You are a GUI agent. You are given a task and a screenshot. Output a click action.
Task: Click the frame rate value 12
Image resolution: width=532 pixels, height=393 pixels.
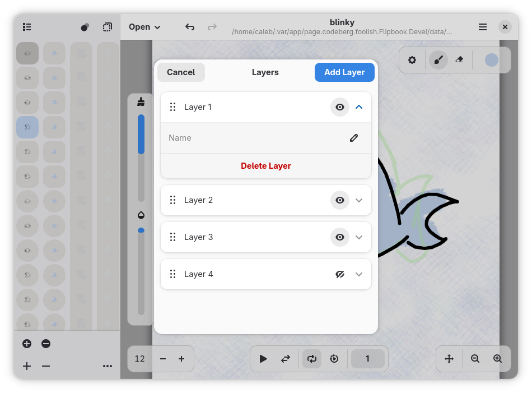tap(139, 359)
